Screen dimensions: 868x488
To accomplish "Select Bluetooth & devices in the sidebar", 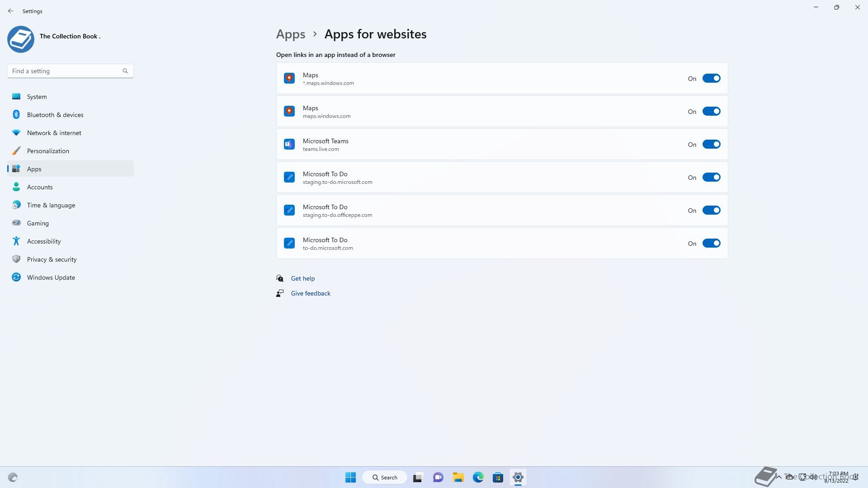I will coord(71,115).
